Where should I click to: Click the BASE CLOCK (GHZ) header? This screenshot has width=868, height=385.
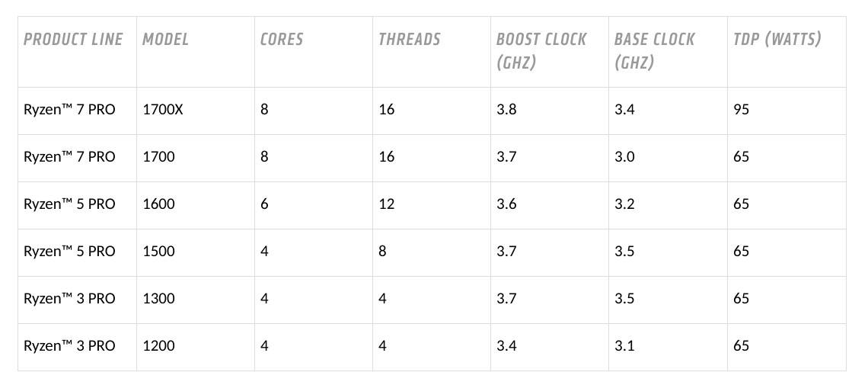point(654,51)
